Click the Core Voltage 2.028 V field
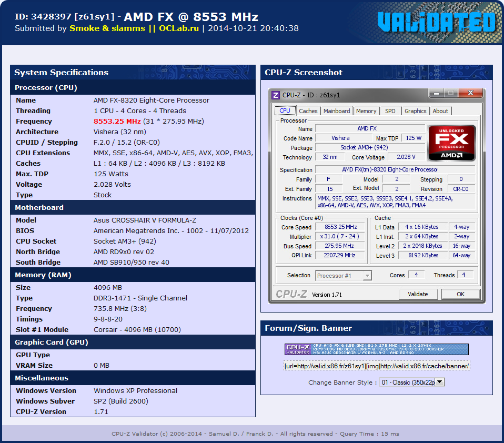The width and height of the screenshot is (504, 443). pos(406,157)
